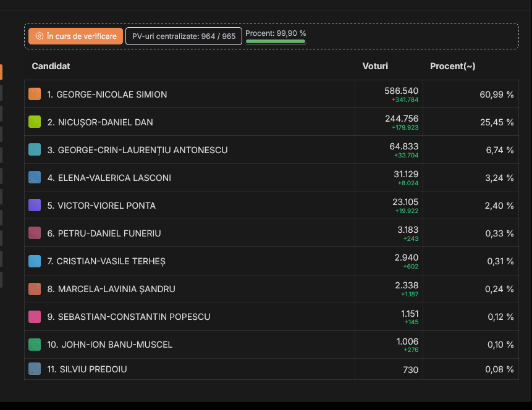
Task: Click the gear icon in verification badge
Action: point(40,36)
